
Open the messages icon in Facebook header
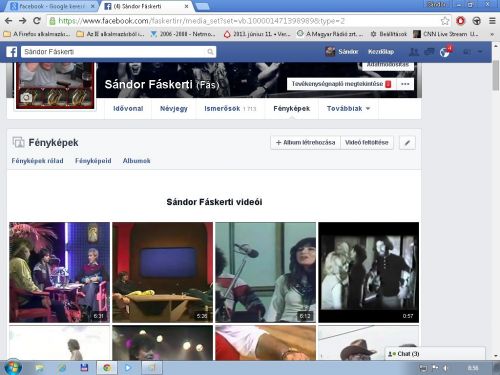pyautogui.click(x=429, y=52)
